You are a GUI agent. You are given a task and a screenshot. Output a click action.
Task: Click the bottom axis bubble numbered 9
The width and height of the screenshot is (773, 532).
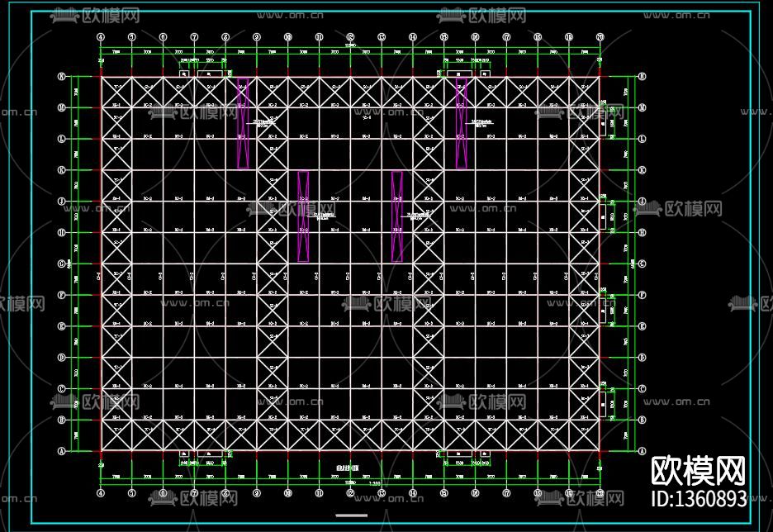tap(257, 493)
